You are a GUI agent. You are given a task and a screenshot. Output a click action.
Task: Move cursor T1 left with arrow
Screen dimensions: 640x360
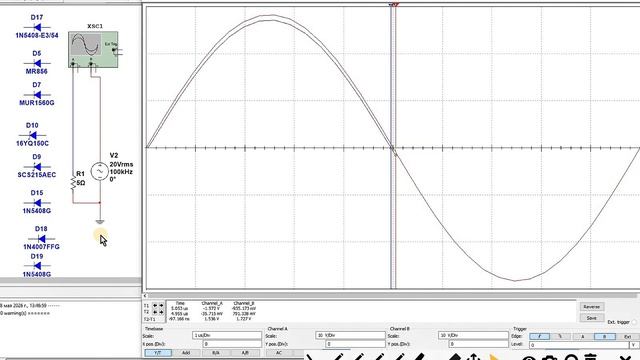[155, 305]
